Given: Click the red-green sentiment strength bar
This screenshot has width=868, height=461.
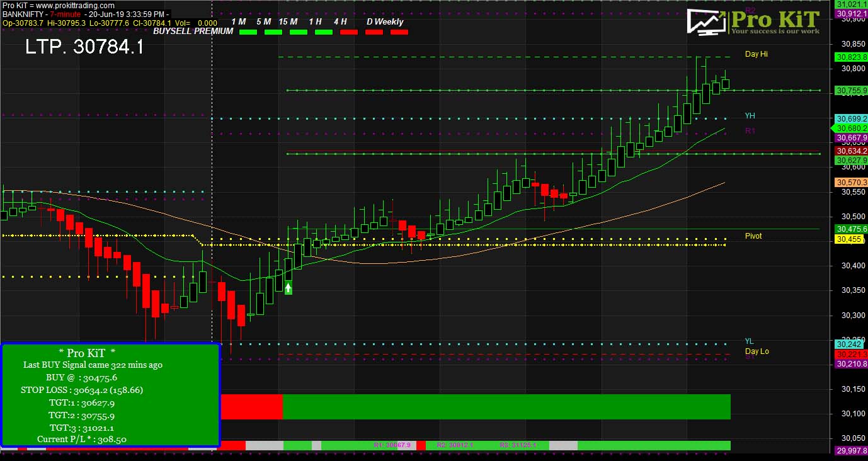Looking at the screenshot, I should coord(476,406).
